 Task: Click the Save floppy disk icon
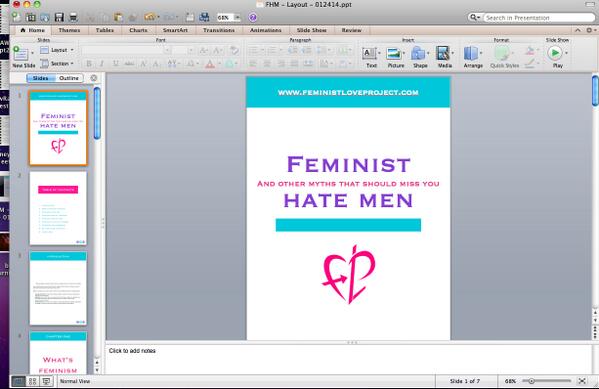pyautogui.click(x=59, y=17)
